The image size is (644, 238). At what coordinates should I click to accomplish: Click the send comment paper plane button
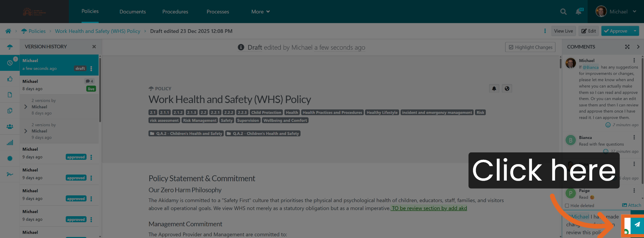(x=637, y=225)
